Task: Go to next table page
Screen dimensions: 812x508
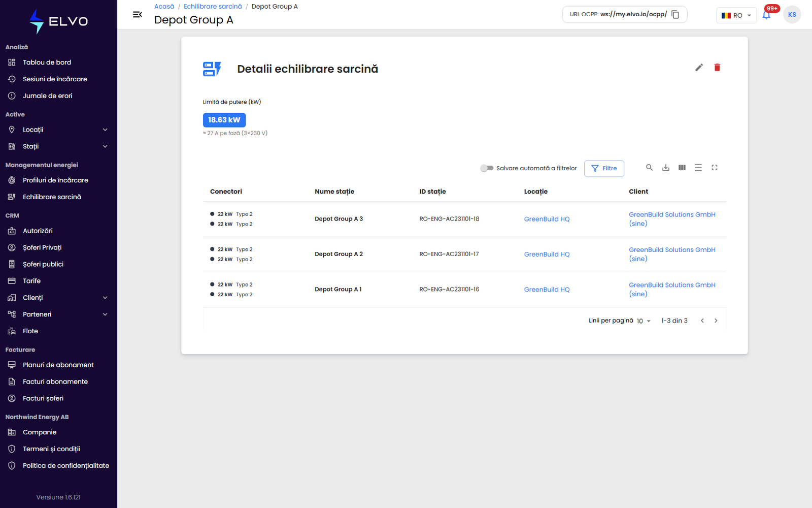Action: pyautogui.click(x=716, y=321)
